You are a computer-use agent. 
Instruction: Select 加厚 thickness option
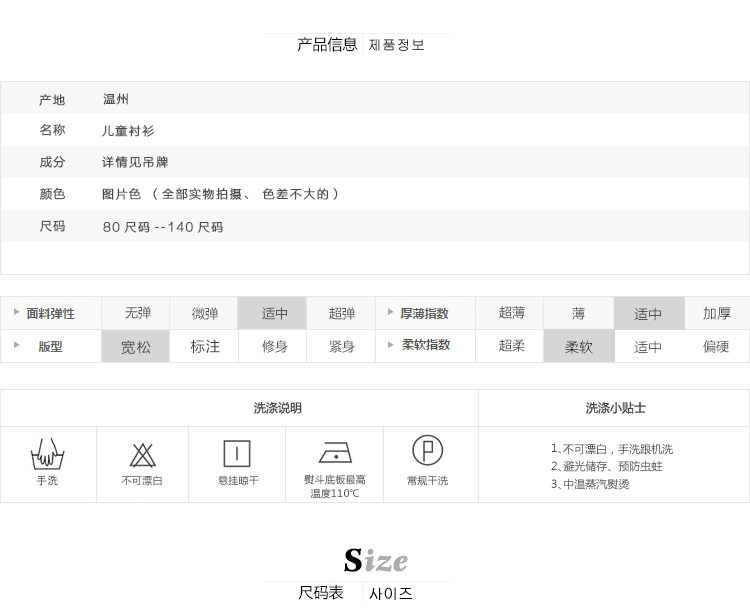(x=717, y=313)
